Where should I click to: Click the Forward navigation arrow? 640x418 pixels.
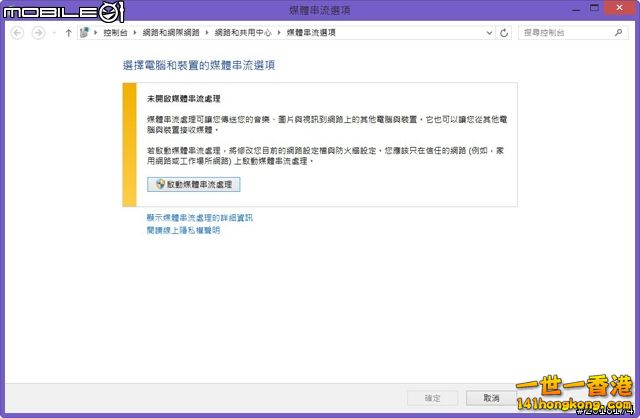pos(38,33)
